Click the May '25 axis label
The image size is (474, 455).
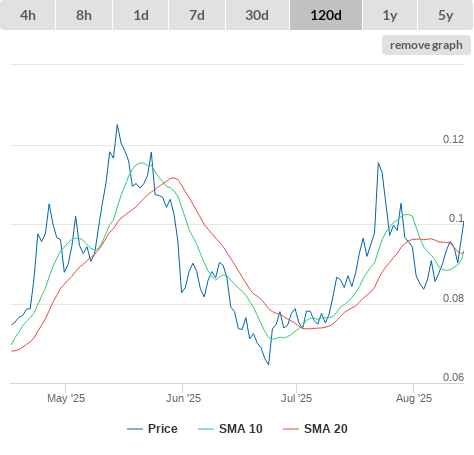click(66, 398)
